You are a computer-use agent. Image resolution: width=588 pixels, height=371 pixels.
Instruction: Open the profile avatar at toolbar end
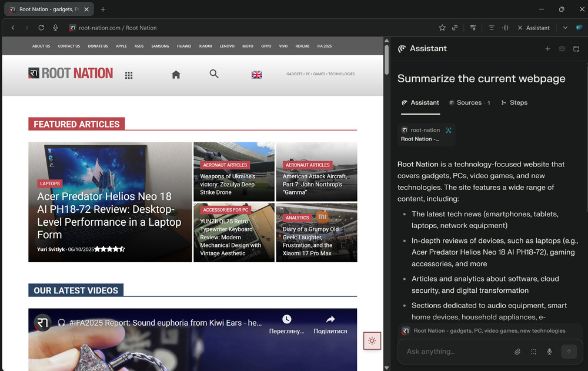click(579, 28)
